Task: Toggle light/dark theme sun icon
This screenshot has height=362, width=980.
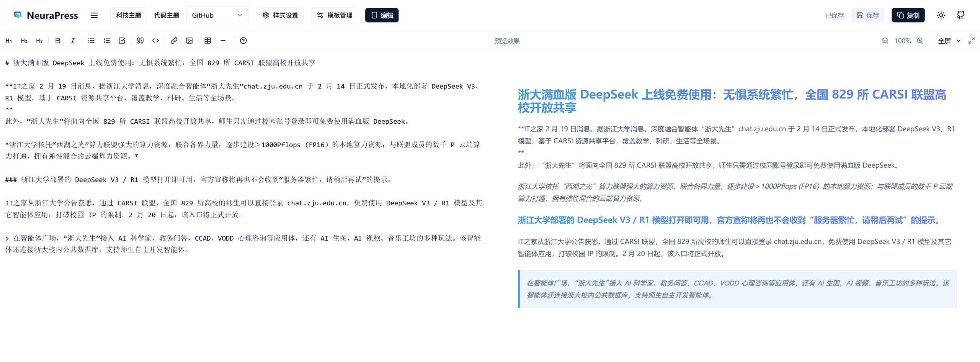Action: coord(941,15)
